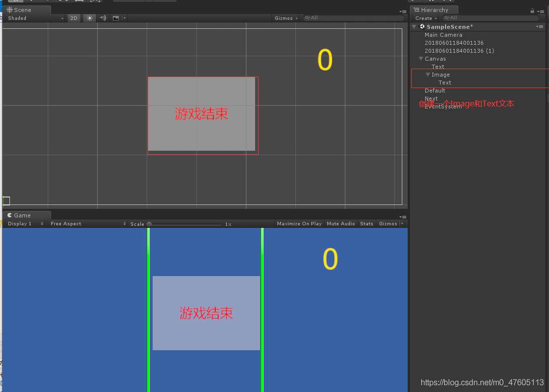Toggle Mute Audio in Game view
Screen dimensions: 549x392
341,223
